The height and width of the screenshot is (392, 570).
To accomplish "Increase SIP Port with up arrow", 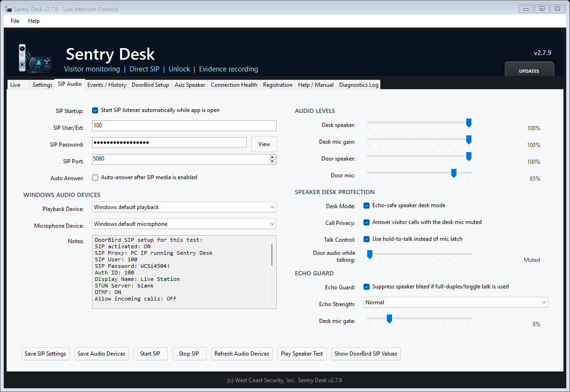I will pyautogui.click(x=272, y=157).
